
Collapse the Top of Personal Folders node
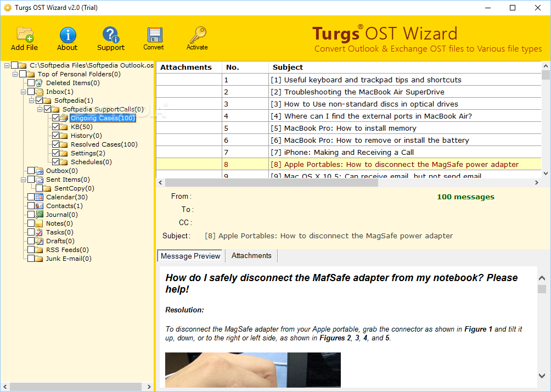click(x=15, y=74)
